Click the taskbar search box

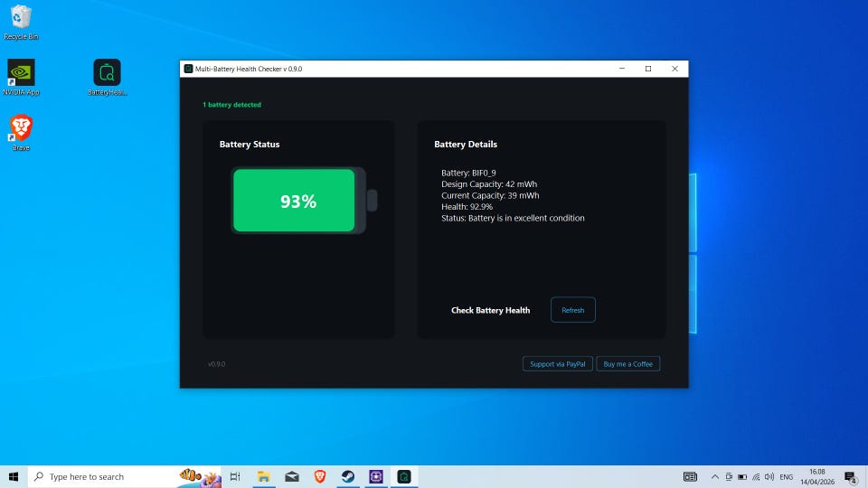(125, 476)
